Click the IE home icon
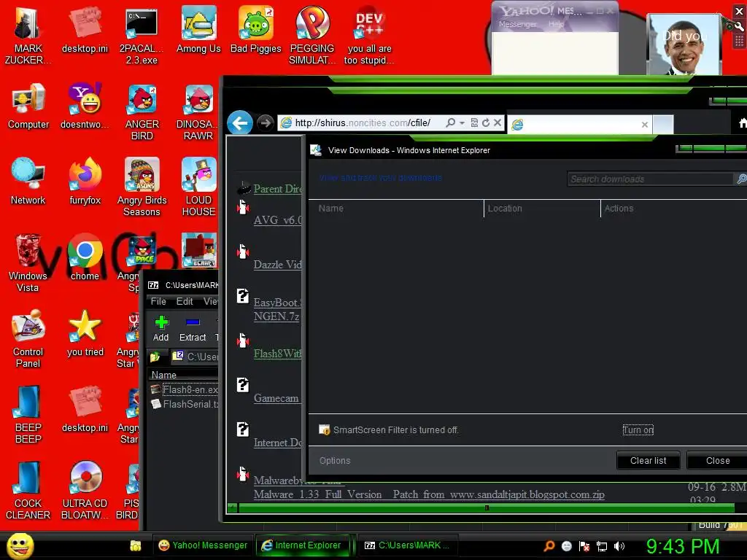The height and width of the screenshot is (560, 747). point(743,123)
